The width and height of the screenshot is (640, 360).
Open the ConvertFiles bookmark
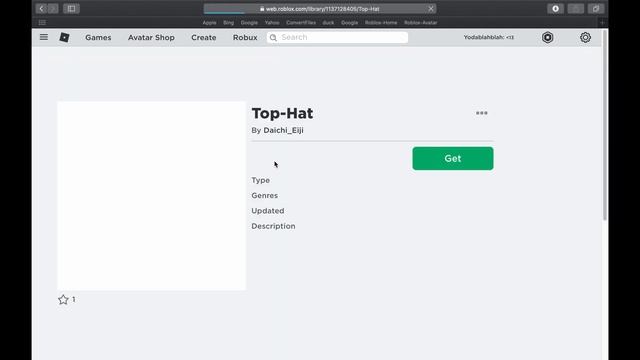pyautogui.click(x=301, y=22)
